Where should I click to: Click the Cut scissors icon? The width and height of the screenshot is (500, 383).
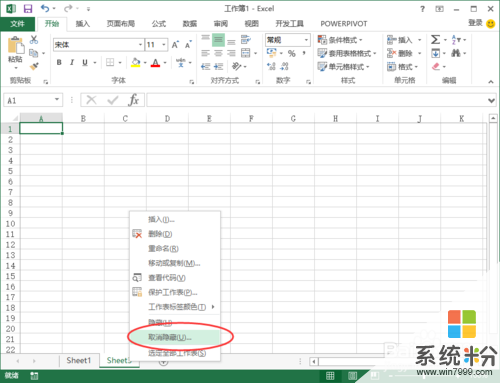[34, 40]
